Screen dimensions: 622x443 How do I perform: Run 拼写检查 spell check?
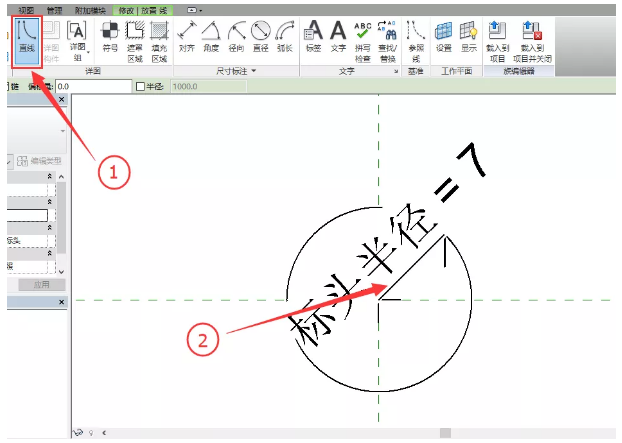[363, 41]
